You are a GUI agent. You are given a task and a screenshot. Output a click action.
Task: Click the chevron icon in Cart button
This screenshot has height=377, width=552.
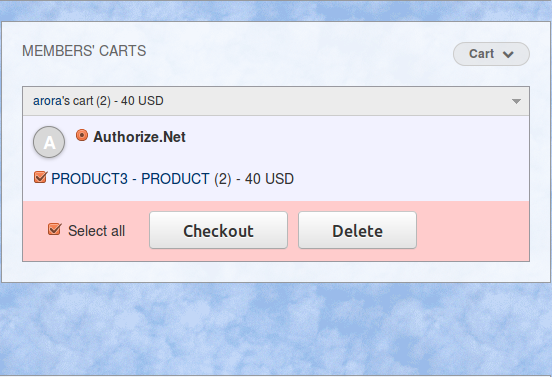508,54
